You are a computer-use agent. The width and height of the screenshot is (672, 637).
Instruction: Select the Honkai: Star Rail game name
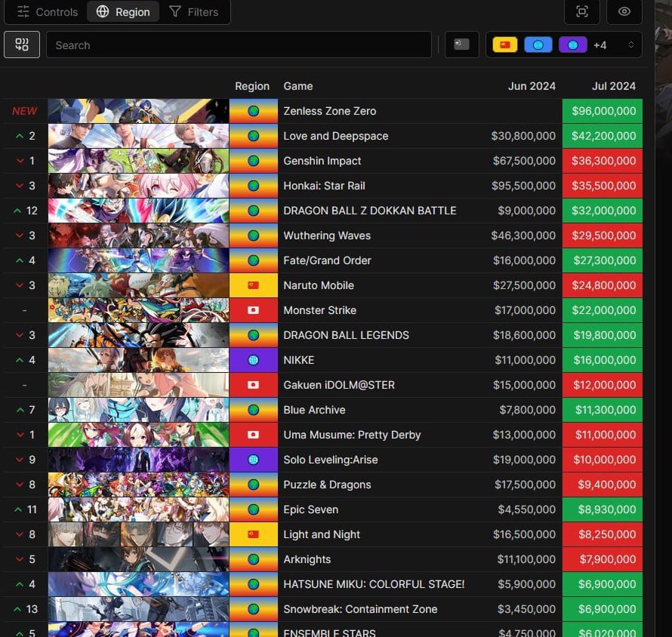click(x=324, y=186)
